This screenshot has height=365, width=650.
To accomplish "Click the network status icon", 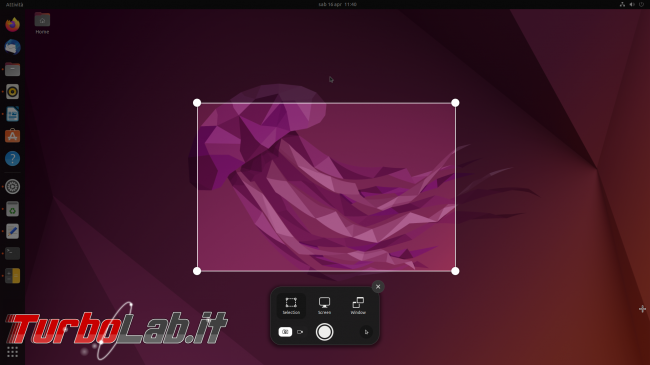I will [x=622, y=4].
